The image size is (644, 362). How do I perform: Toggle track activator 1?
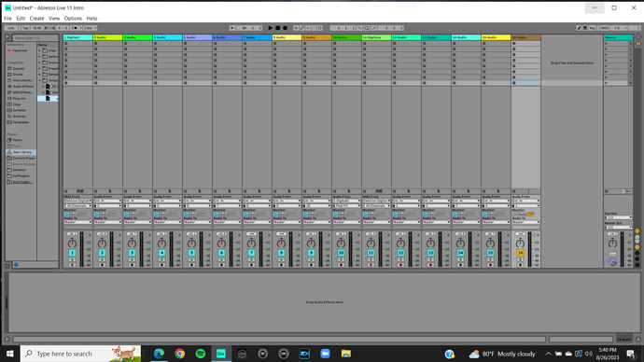pyautogui.click(x=72, y=253)
